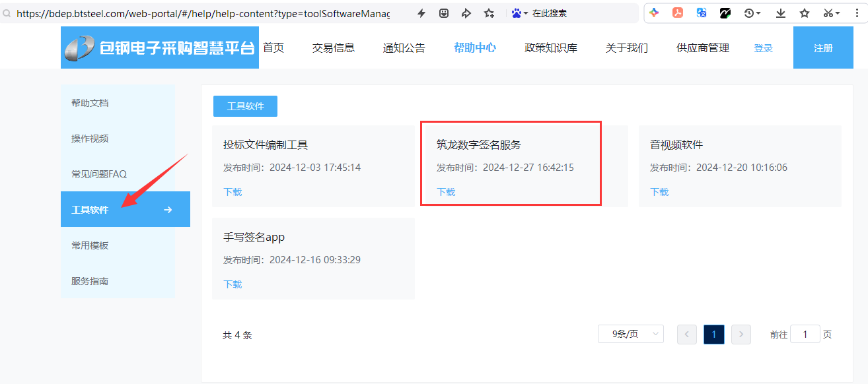Open the PDF converter extension icon
This screenshot has height=384, width=868.
point(678,13)
